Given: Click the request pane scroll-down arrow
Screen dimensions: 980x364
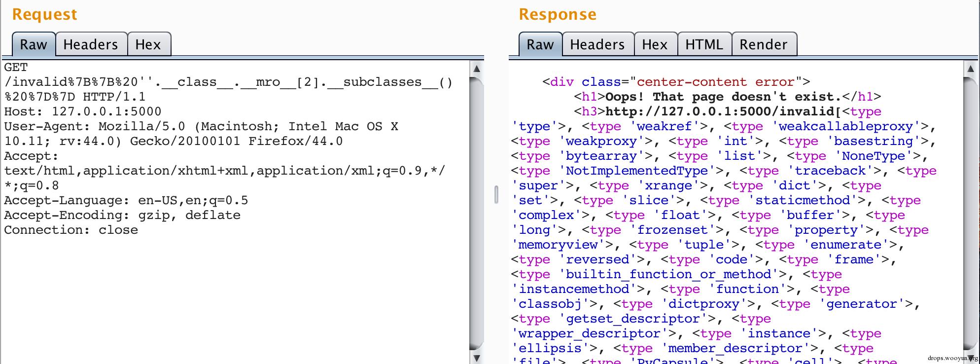Looking at the screenshot, I should (x=477, y=358).
